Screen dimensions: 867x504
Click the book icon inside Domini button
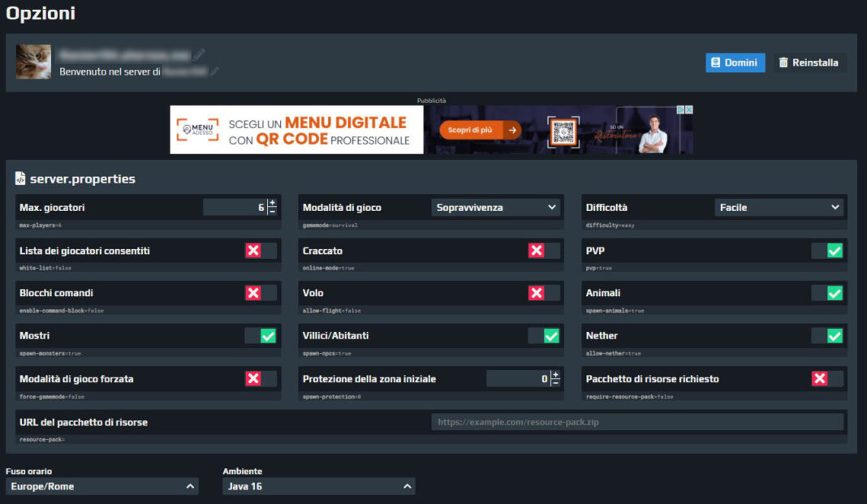pyautogui.click(x=716, y=62)
